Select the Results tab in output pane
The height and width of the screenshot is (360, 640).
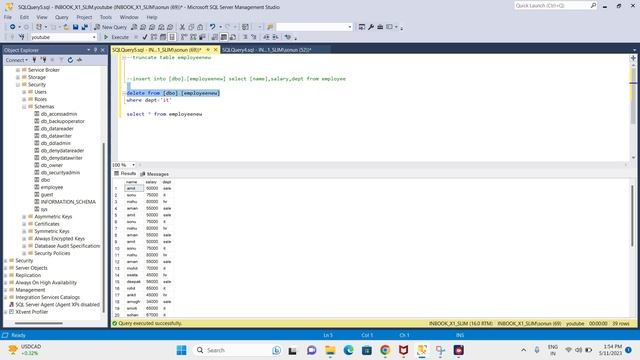tap(125, 174)
